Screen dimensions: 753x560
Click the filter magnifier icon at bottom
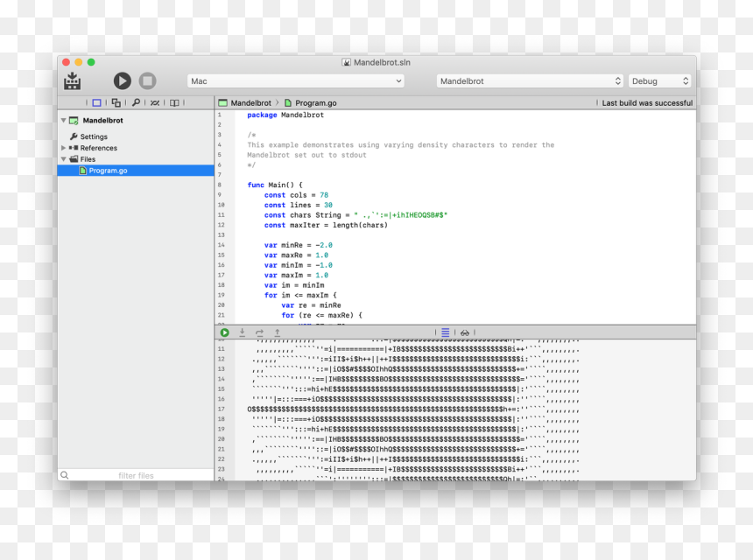tap(64, 475)
